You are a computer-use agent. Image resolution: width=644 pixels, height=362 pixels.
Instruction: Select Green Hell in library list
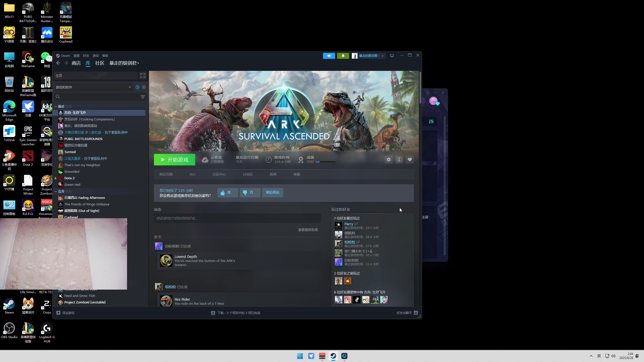point(72,185)
